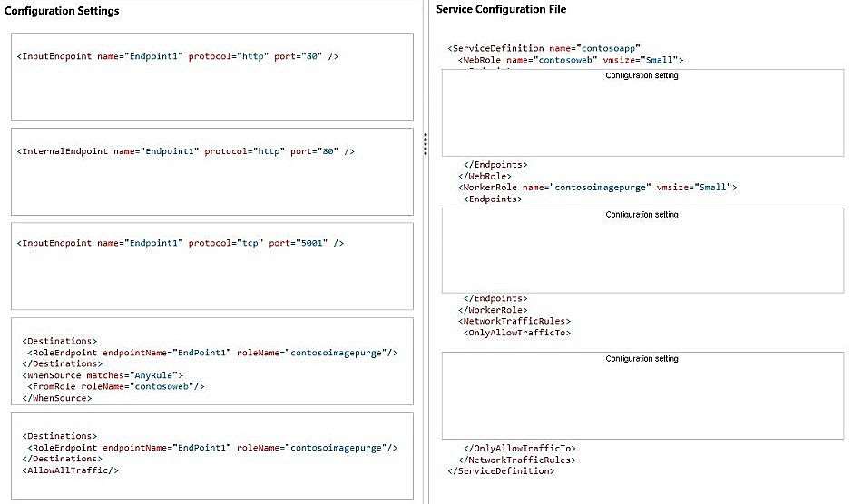This screenshot has height=504, width=852.
Task: Click the OnlyAllowTrafficTo Configuration setting drop box
Action: click(x=642, y=395)
